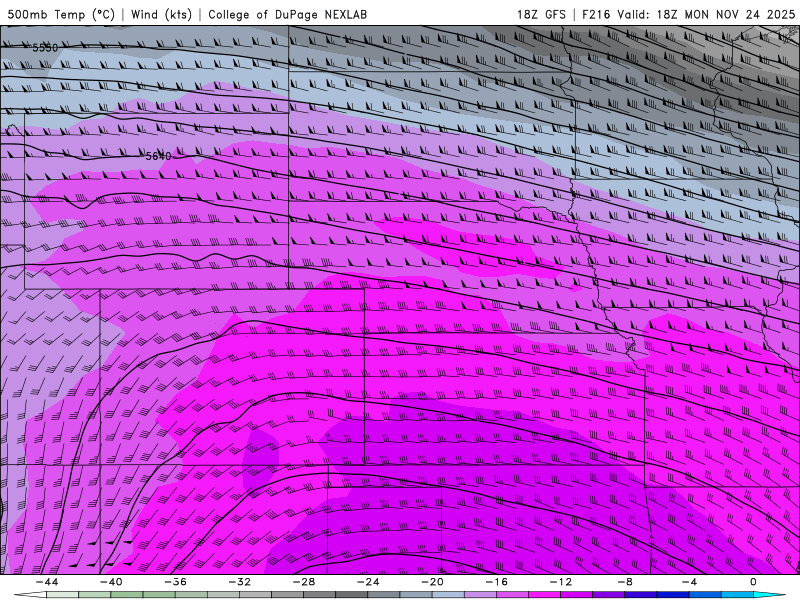800x600 pixels.
Task: Click 'F216 Valid: 18Z MON NOV 24 2025' text
Action: (688, 14)
